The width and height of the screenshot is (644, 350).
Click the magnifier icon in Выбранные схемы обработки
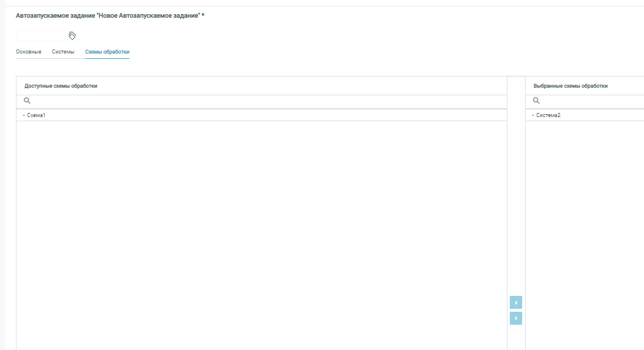536,101
